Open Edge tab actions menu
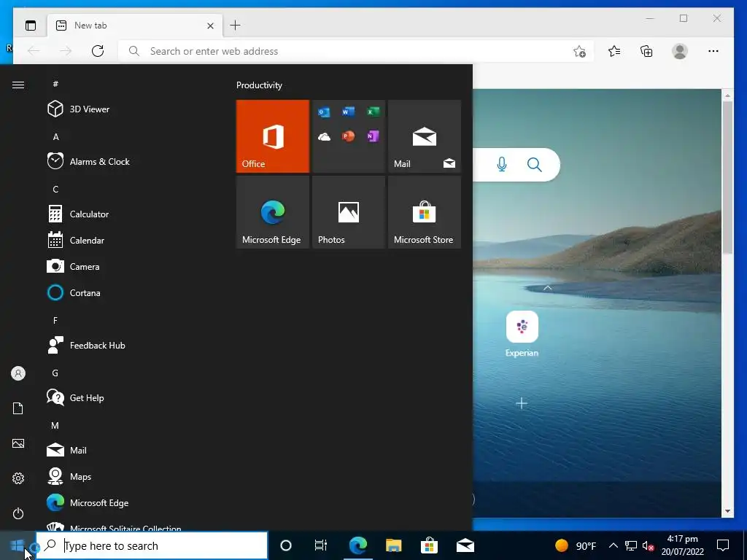747x560 pixels. 31,26
